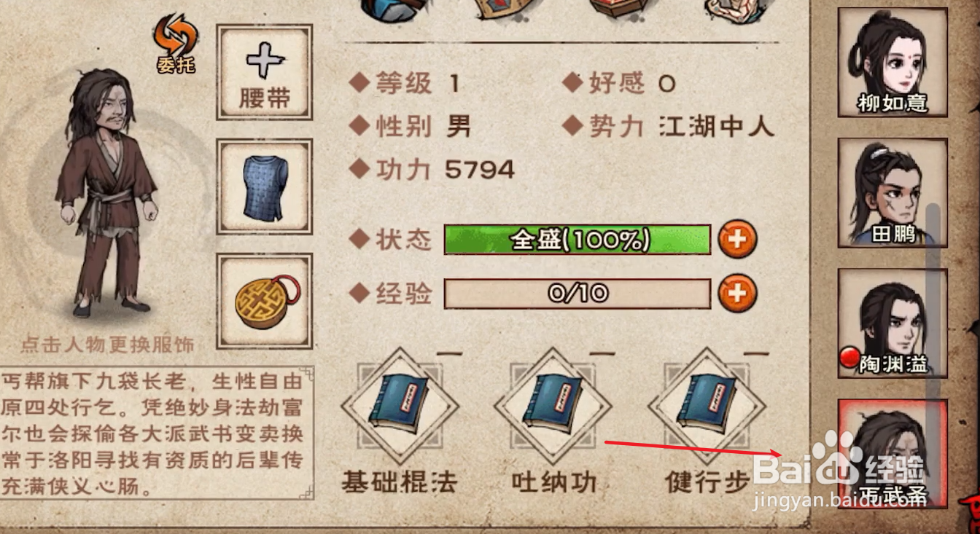Select character portrait 柳如意
The image size is (980, 534).
(x=892, y=63)
